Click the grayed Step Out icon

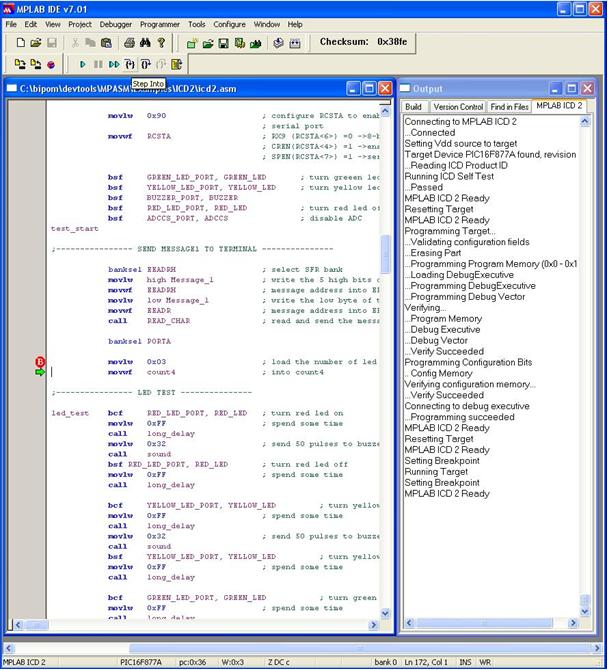(x=161, y=64)
